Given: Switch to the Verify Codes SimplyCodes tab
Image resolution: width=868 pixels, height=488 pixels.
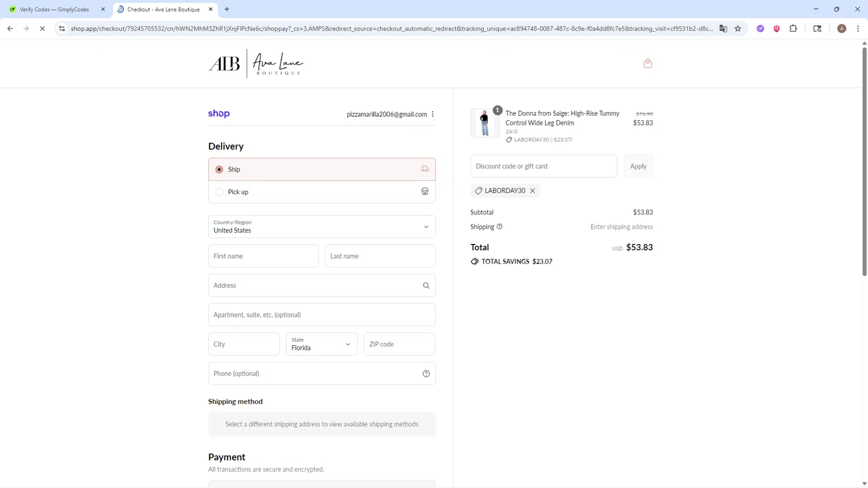Looking at the screenshot, I should (54, 9).
